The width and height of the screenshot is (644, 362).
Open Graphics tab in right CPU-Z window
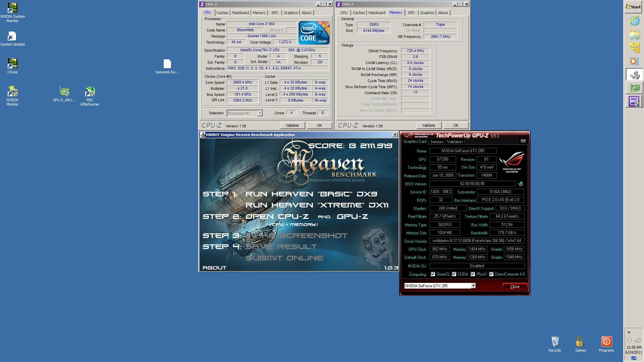(x=427, y=13)
